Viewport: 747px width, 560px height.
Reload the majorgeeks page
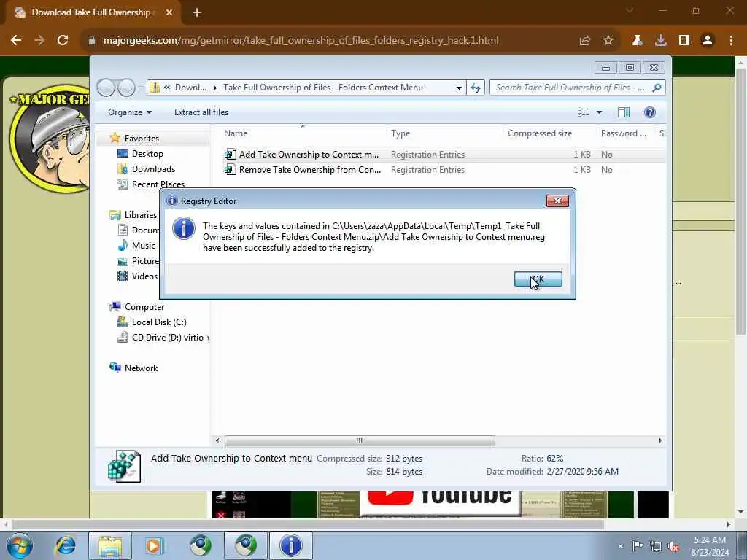63,41
